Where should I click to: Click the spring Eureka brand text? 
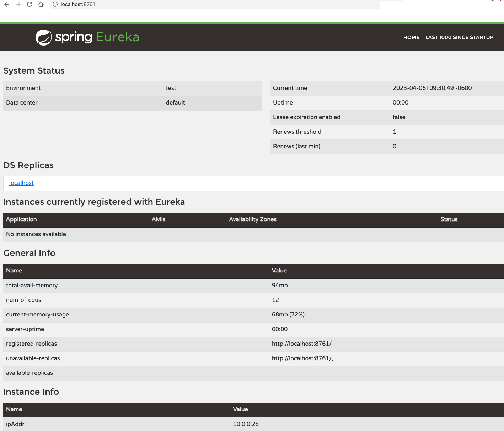pyautogui.click(x=97, y=37)
